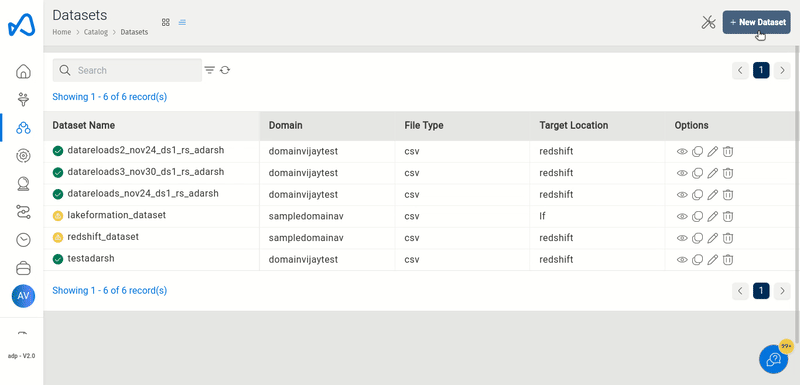Delete datareloads2_nov24_ds1_rs_adarsh dataset

[729, 151]
